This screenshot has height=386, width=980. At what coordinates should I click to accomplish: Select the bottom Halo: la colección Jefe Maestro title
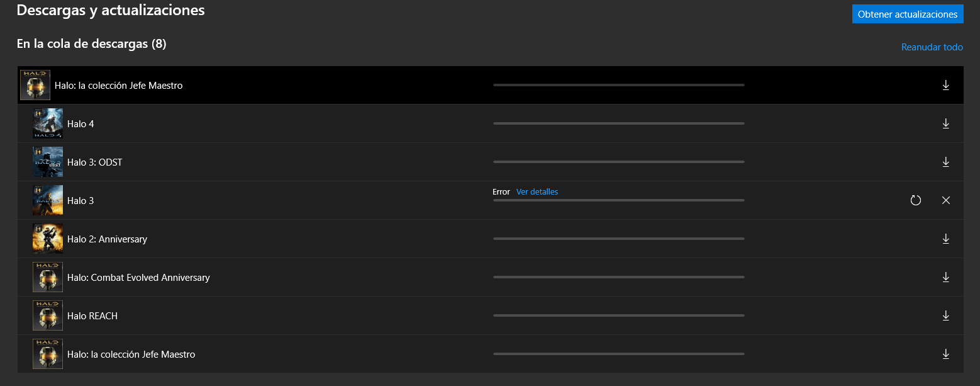click(x=131, y=355)
